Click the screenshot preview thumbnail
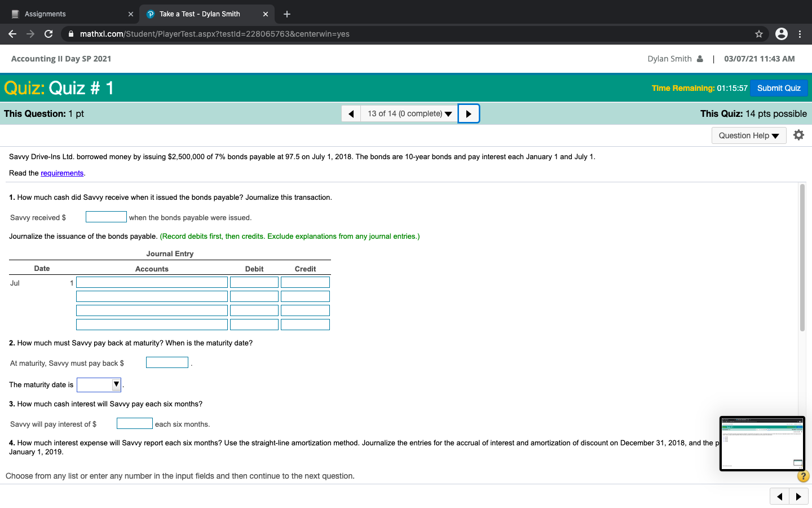This screenshot has width=812, height=508. (x=762, y=444)
